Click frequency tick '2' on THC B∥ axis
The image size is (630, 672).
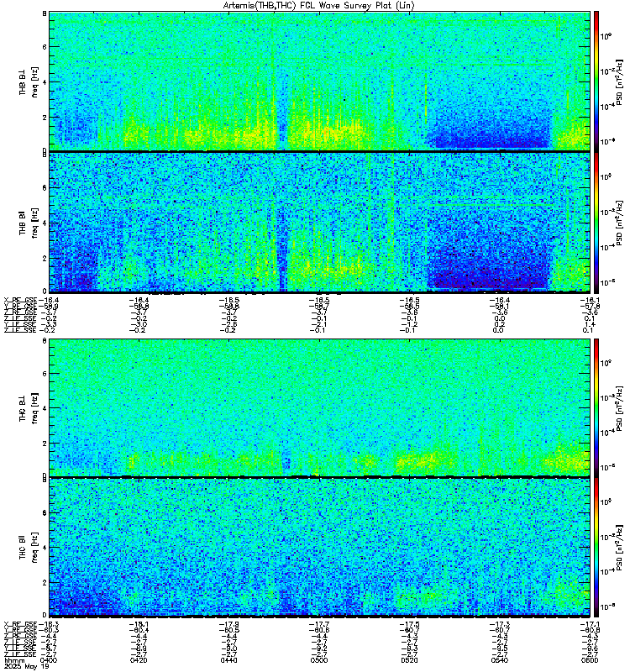(x=45, y=582)
